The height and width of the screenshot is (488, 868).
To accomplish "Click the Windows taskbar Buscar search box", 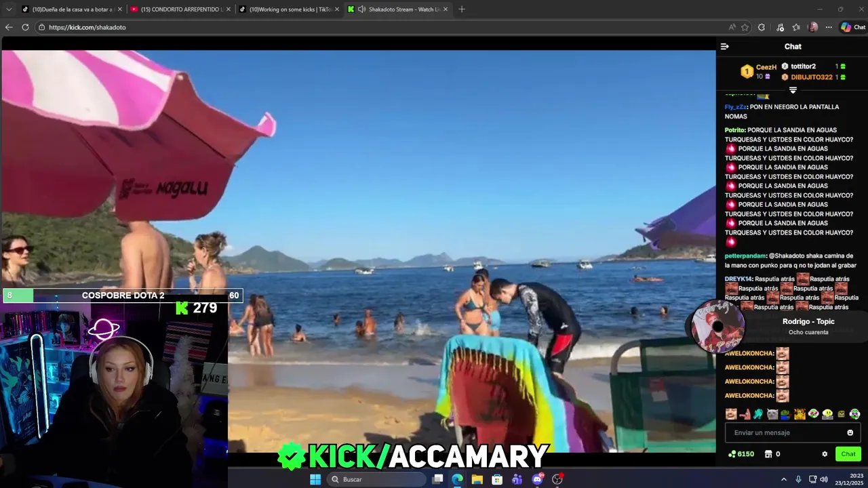I will point(376,479).
